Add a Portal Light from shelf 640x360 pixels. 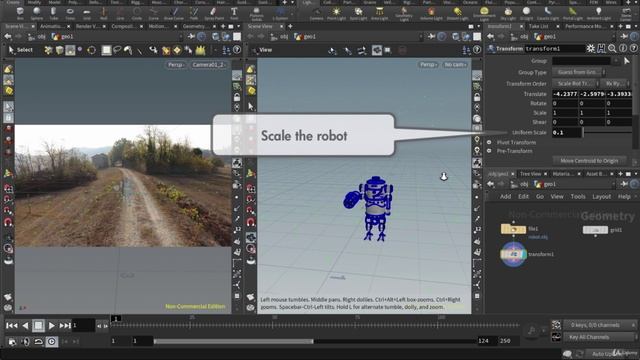pos(573,13)
